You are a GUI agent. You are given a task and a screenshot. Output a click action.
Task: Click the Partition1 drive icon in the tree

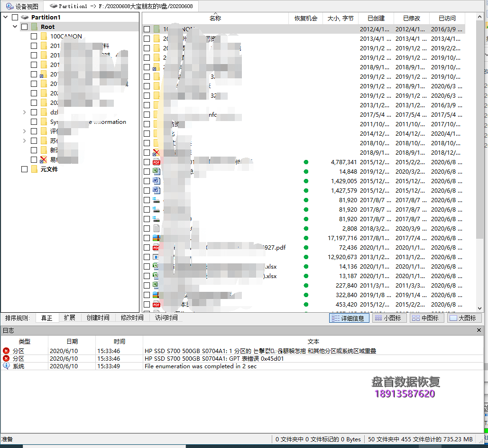click(25, 17)
